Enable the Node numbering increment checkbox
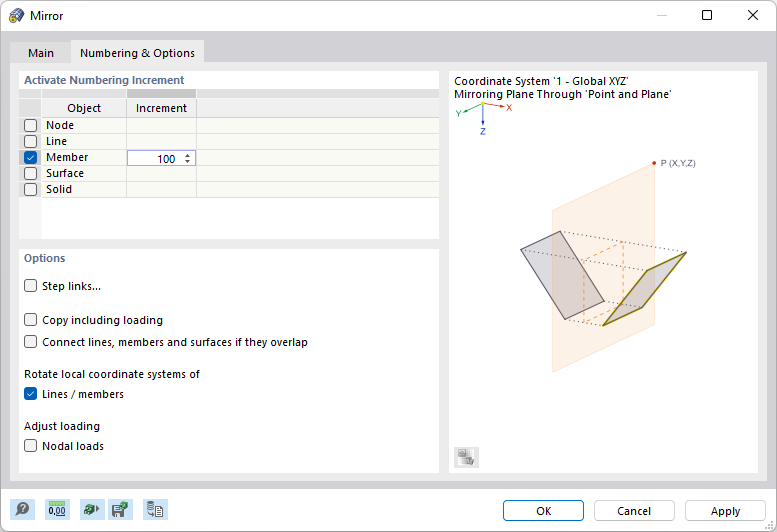This screenshot has height=532, width=777. pyautogui.click(x=31, y=126)
